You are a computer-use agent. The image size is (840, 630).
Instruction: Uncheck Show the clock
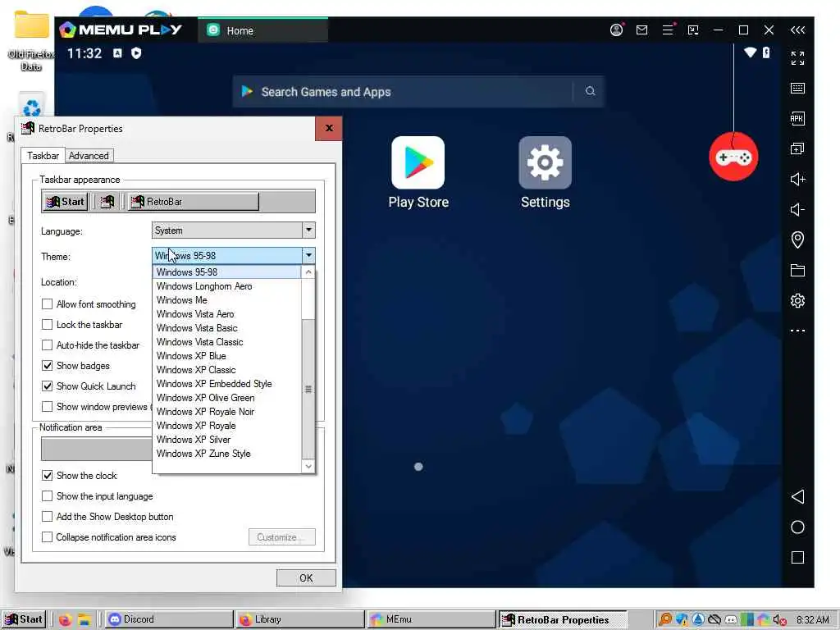(47, 476)
